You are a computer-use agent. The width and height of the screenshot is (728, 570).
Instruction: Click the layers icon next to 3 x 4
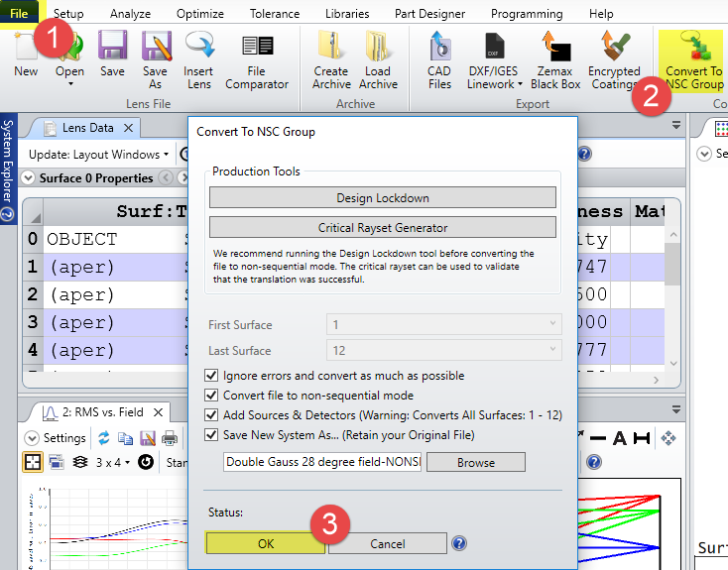tap(80, 462)
